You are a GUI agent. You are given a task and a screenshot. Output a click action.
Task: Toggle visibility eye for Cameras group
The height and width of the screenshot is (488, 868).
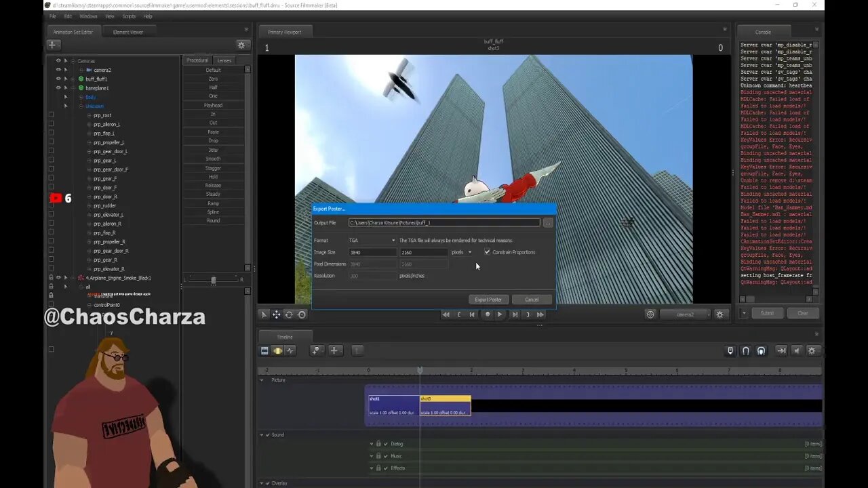click(x=58, y=60)
